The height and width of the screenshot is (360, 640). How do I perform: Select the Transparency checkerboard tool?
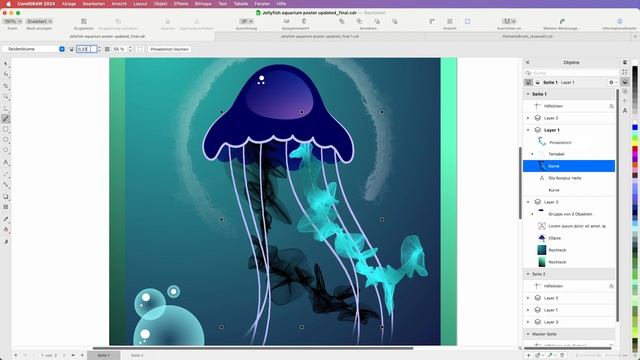click(x=5, y=207)
